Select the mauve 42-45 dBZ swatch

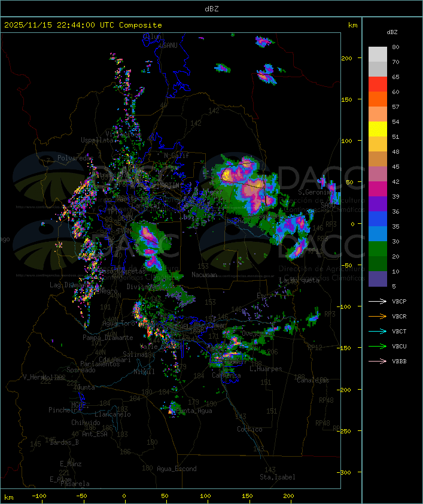378,174
